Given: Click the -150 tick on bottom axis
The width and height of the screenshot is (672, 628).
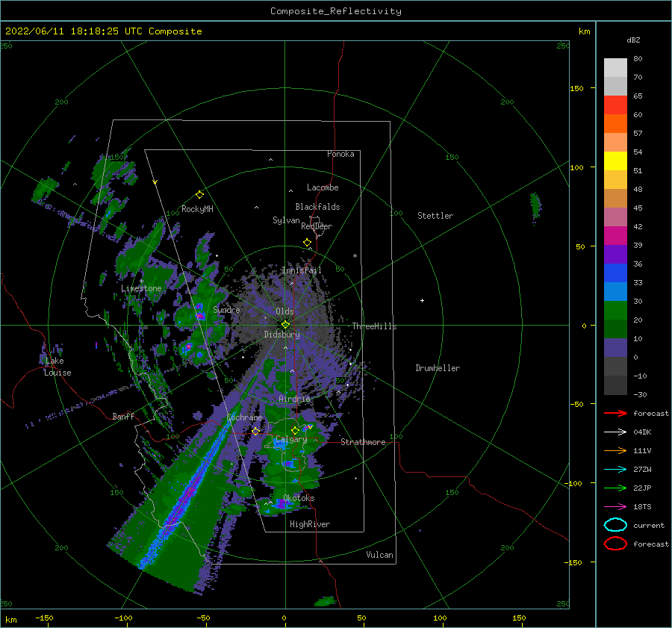Looking at the screenshot, I should 44,618.
